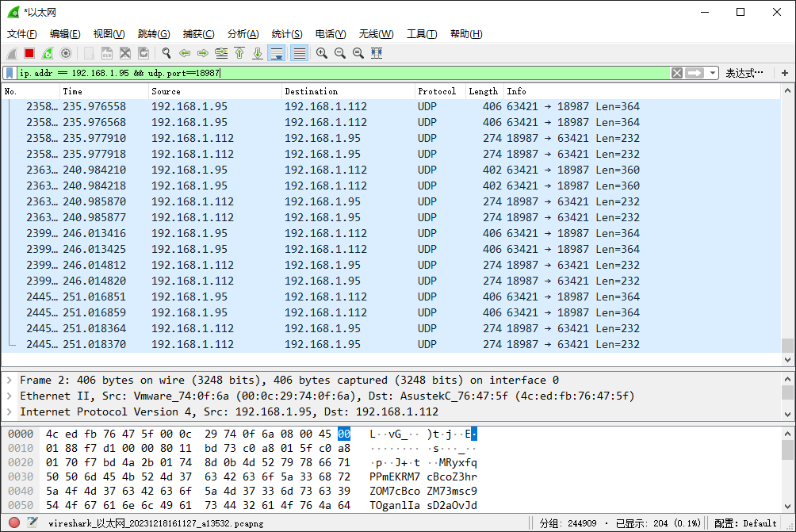The image size is (796, 532).
Task: Find a packet with magnifier icon
Action: tap(166, 53)
